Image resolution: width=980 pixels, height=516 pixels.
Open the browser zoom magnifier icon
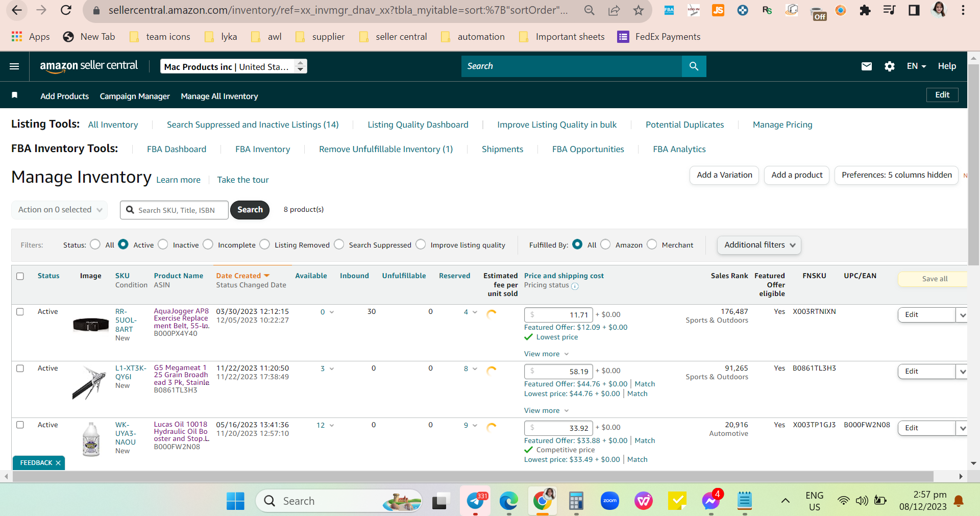(x=590, y=10)
